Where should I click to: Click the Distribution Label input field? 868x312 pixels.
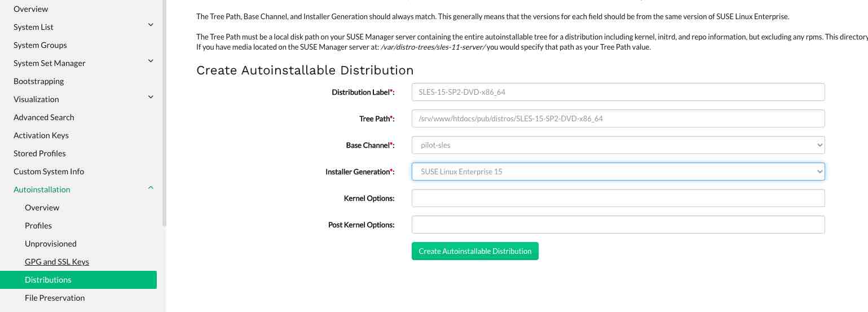coord(618,92)
